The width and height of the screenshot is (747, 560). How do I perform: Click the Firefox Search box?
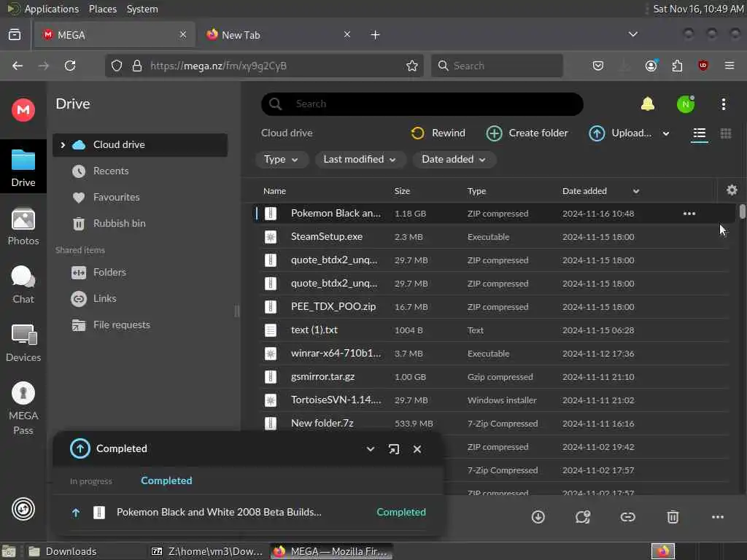click(x=497, y=66)
